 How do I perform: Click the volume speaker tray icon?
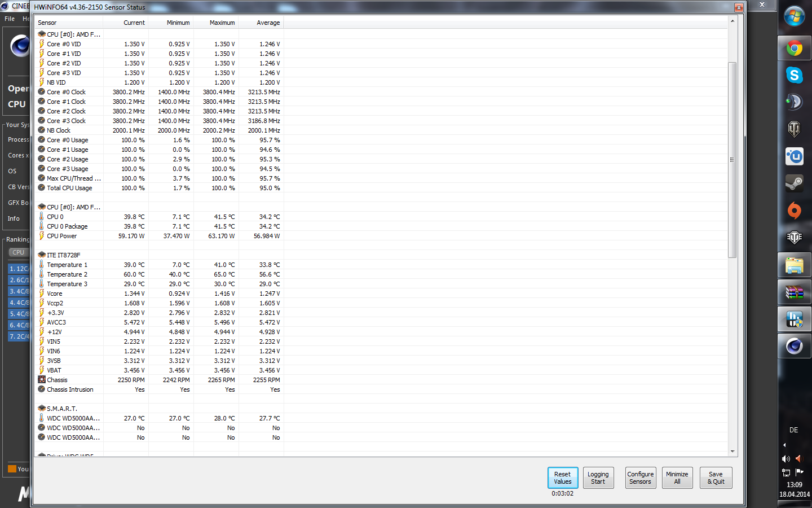click(x=785, y=459)
